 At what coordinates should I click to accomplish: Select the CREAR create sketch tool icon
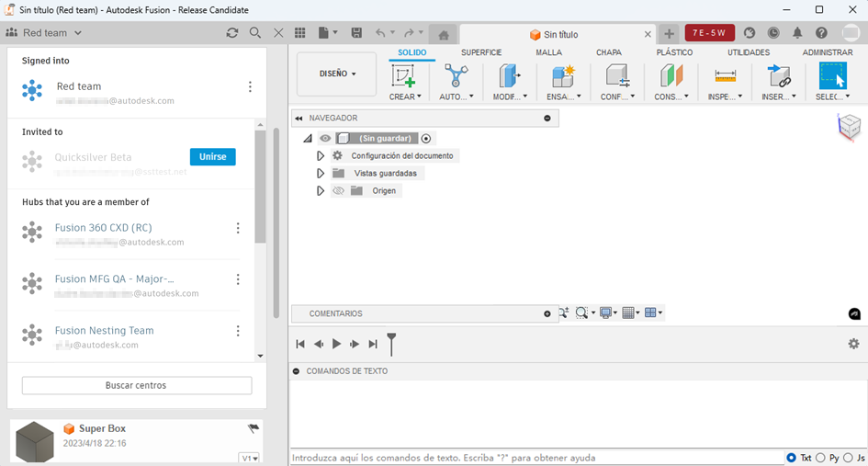point(403,76)
